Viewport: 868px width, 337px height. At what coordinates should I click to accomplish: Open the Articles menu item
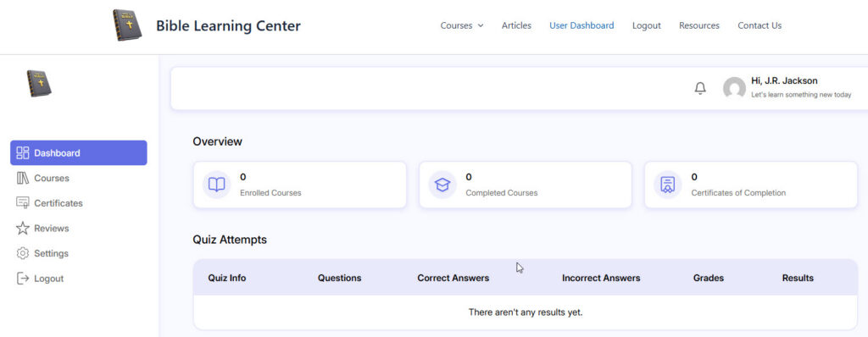[516, 25]
